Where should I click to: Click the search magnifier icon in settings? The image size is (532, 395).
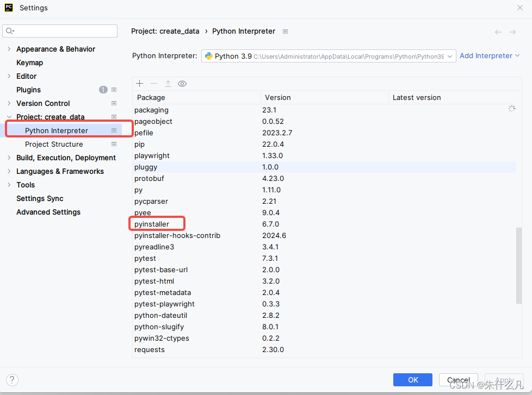[9, 31]
